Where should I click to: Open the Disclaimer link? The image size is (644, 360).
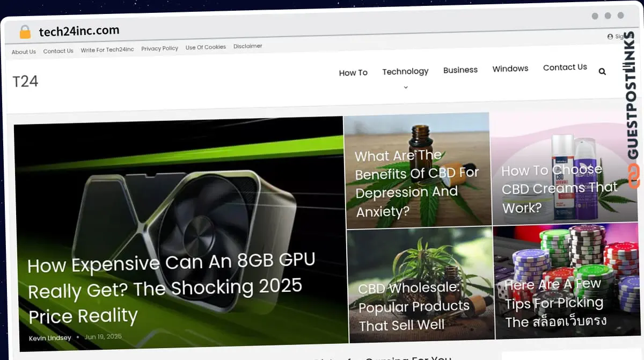(x=248, y=46)
